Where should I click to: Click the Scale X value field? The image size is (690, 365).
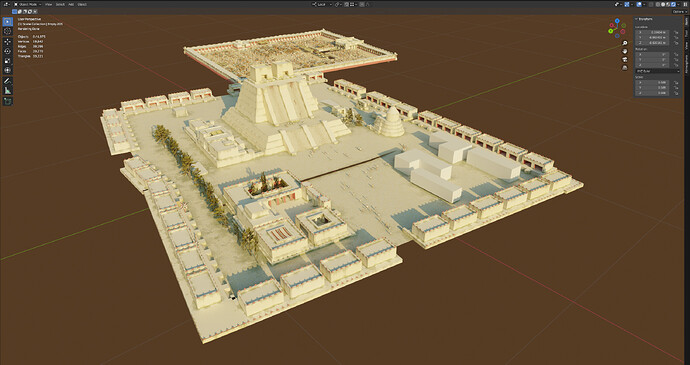pos(652,82)
